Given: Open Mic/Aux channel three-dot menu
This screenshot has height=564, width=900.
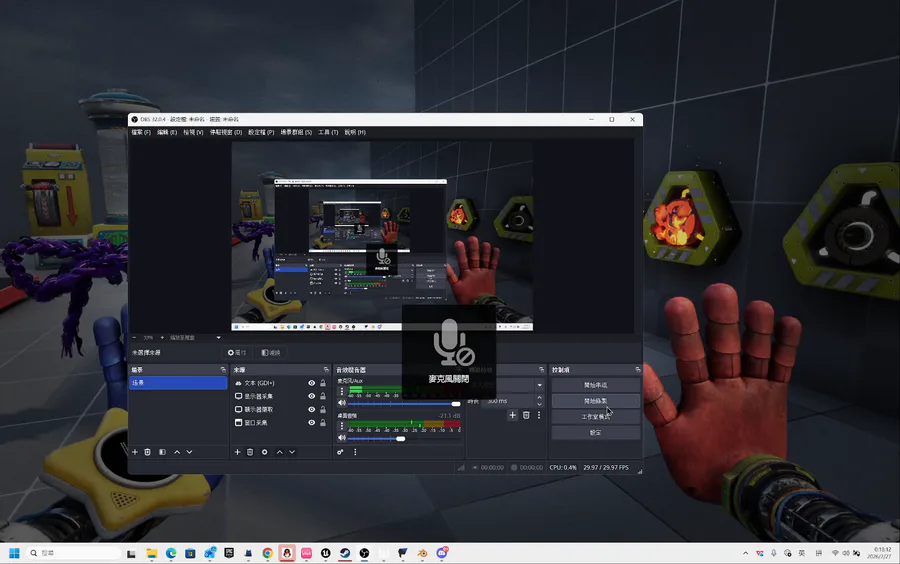Looking at the screenshot, I should tap(342, 391).
